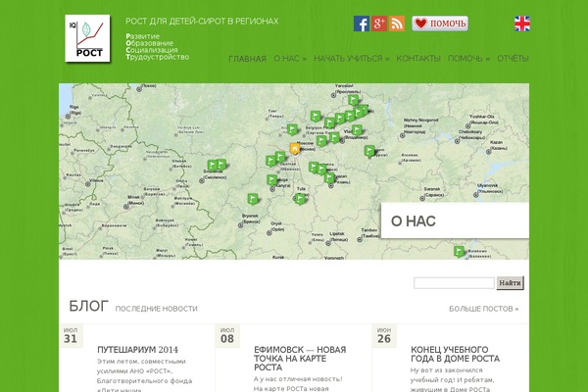Open post ПУТЕШАРИУМ 2014

click(137, 350)
